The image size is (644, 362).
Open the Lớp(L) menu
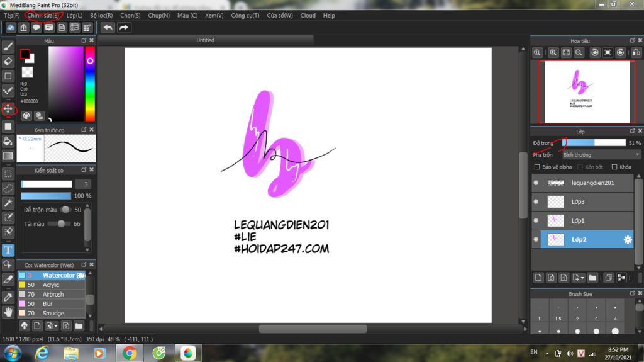tap(74, 15)
